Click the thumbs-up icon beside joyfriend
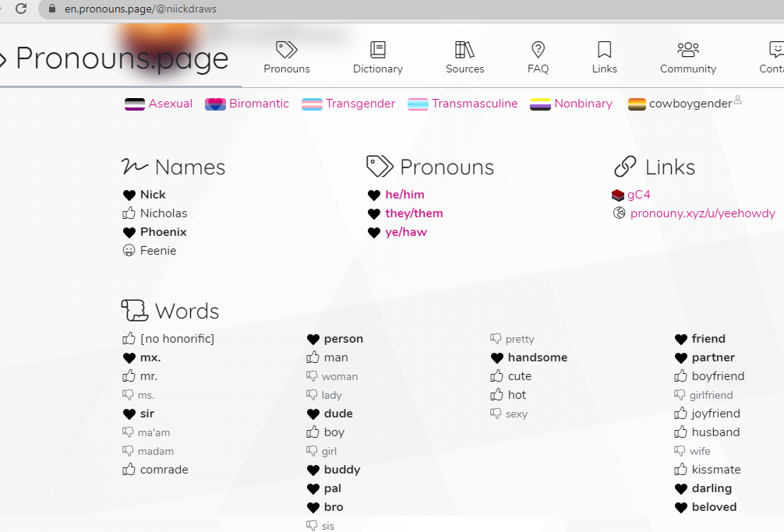Image resolution: width=784 pixels, height=532 pixels. click(680, 414)
